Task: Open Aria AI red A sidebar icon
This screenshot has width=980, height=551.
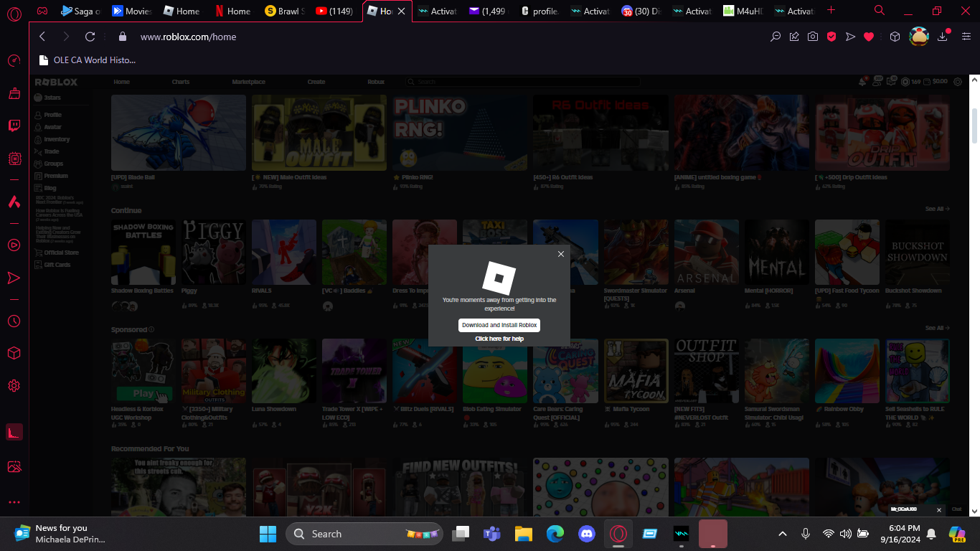Action: click(14, 202)
